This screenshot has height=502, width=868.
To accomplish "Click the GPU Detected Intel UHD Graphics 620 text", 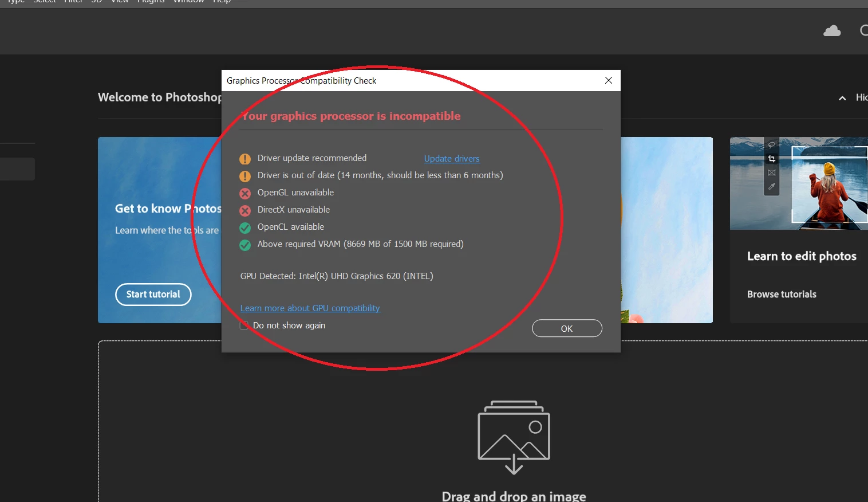I will coord(337,276).
